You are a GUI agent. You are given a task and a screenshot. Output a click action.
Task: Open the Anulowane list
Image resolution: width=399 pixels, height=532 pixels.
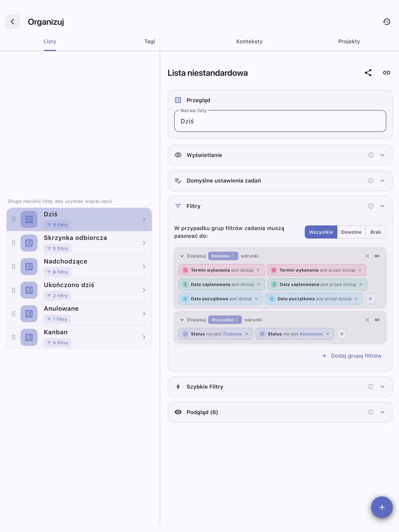[79, 314]
